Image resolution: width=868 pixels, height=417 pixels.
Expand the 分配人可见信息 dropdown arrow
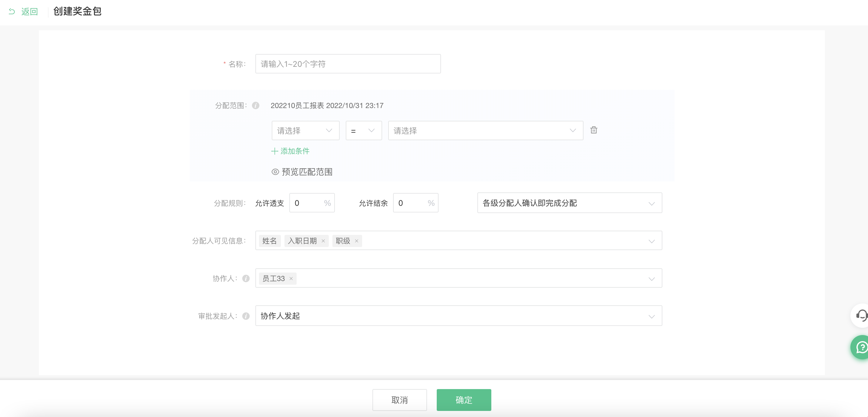coord(652,241)
